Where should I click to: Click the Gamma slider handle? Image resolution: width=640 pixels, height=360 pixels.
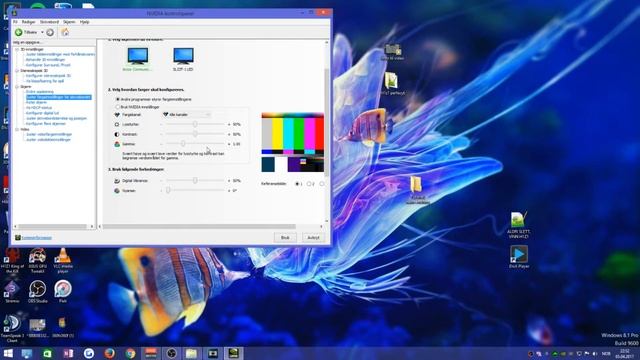183,144
